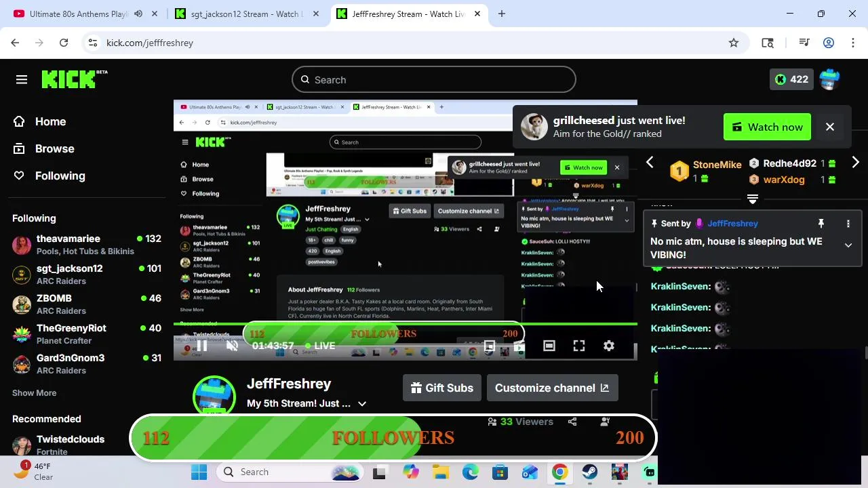Image resolution: width=868 pixels, height=488 pixels.
Task: Open Chrome profile icon
Action: tap(829, 43)
